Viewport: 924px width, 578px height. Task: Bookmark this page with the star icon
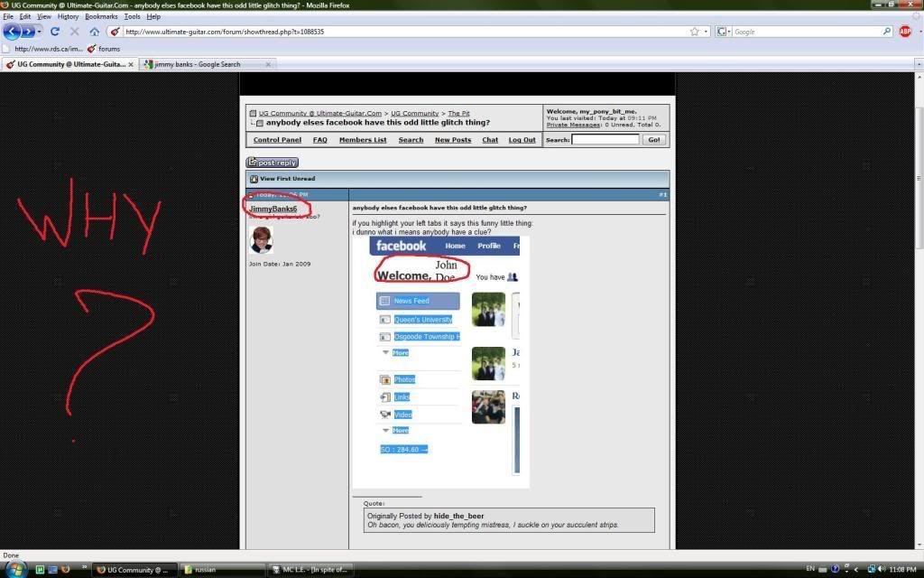(695, 32)
